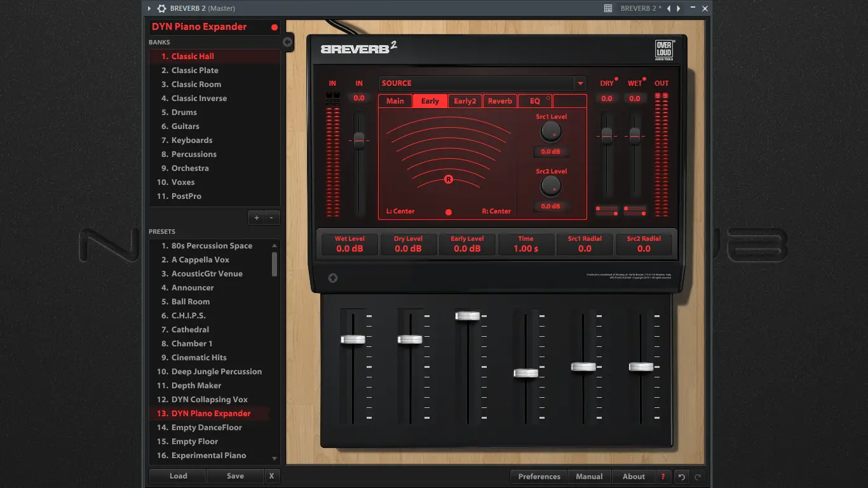Click the red dot beside DYN Piano Expander
Image resolution: width=868 pixels, height=488 pixels.
point(275,27)
